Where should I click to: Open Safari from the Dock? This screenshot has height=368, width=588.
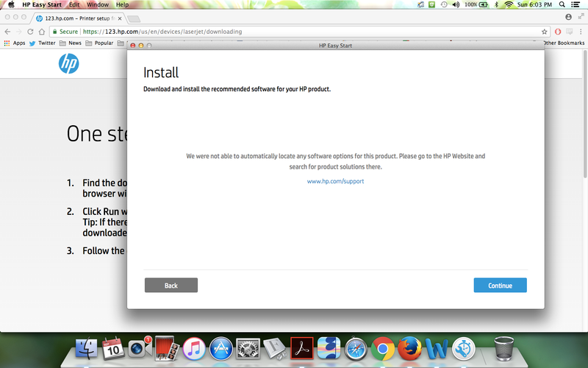(356, 348)
